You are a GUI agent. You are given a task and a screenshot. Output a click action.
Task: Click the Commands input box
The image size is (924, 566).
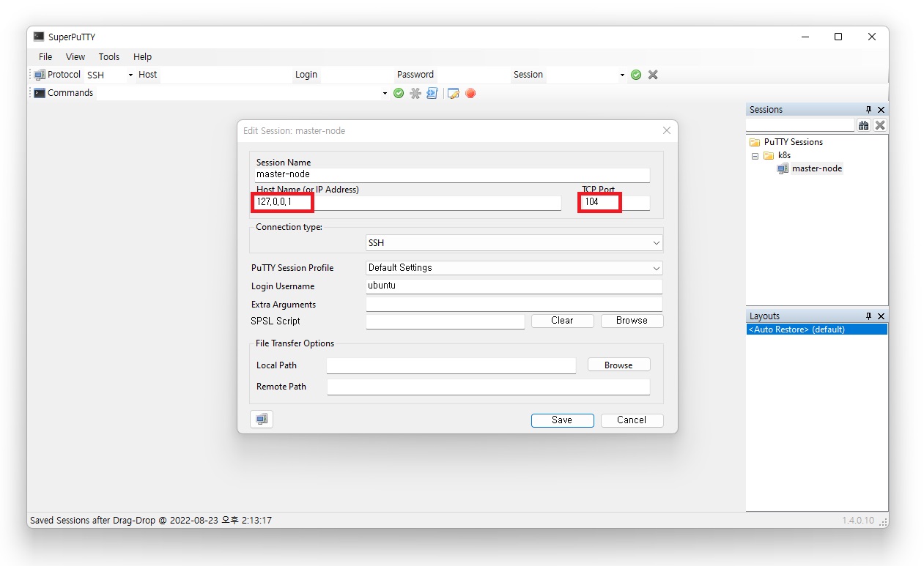(x=238, y=93)
